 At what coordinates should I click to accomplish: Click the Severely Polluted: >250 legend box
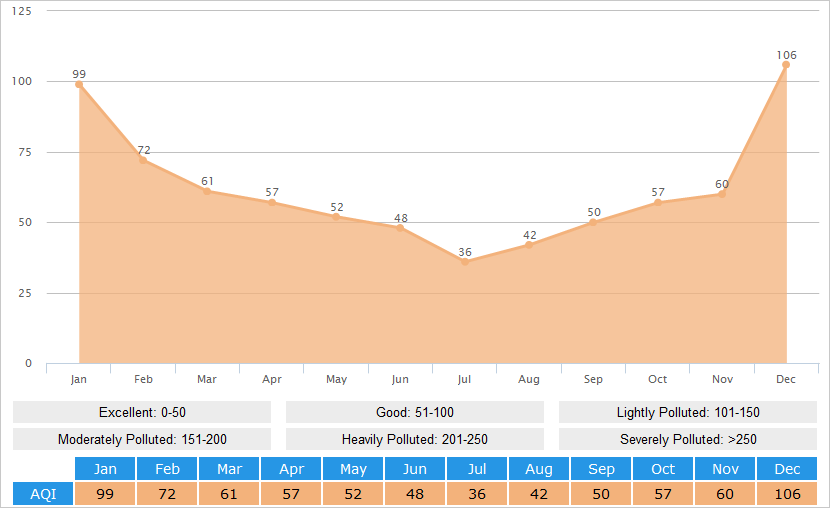point(688,439)
